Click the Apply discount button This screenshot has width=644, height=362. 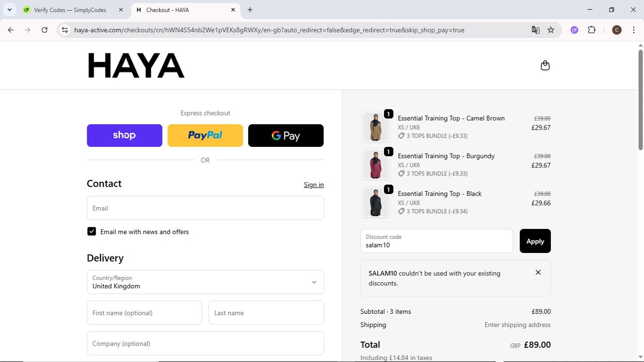535,241
